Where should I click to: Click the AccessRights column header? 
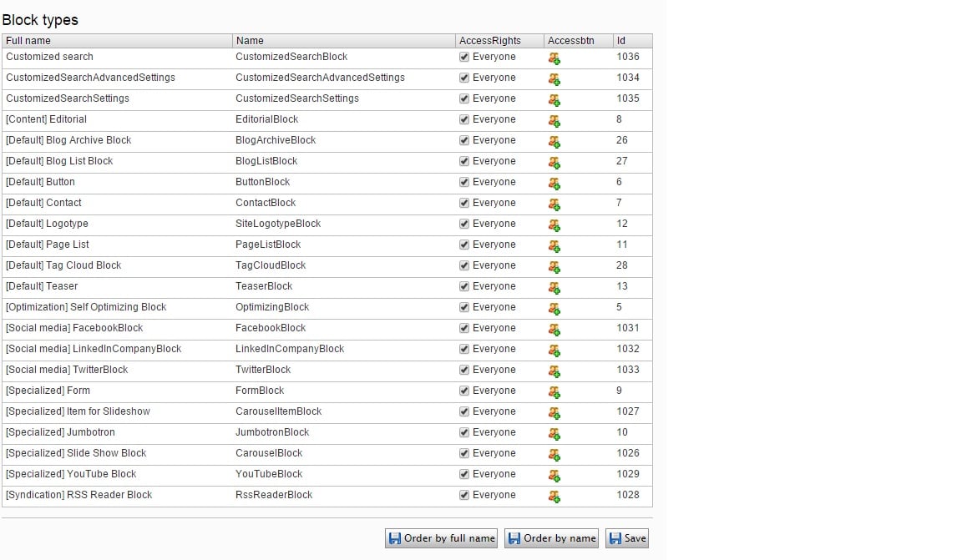coord(499,41)
